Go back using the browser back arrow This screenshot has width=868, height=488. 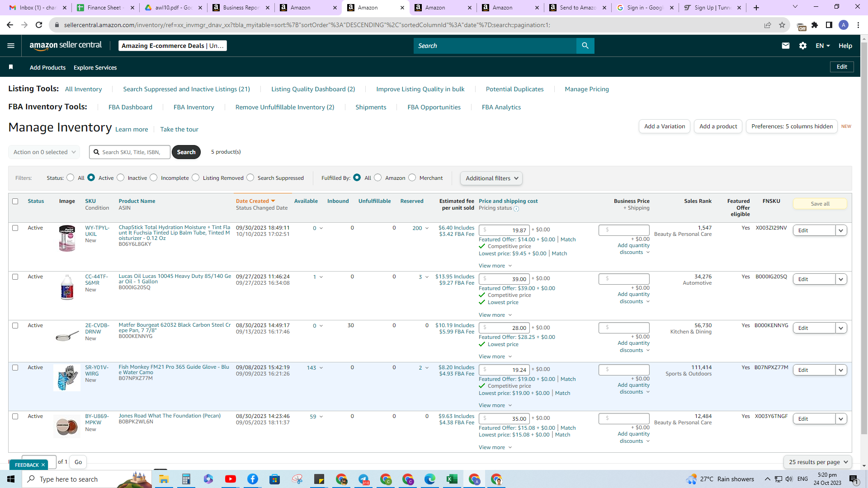point(10,25)
